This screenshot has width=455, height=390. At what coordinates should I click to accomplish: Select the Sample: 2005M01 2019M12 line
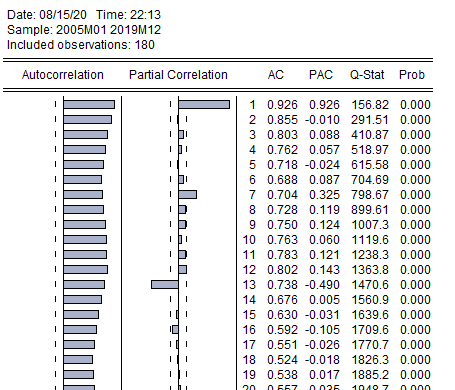(84, 30)
